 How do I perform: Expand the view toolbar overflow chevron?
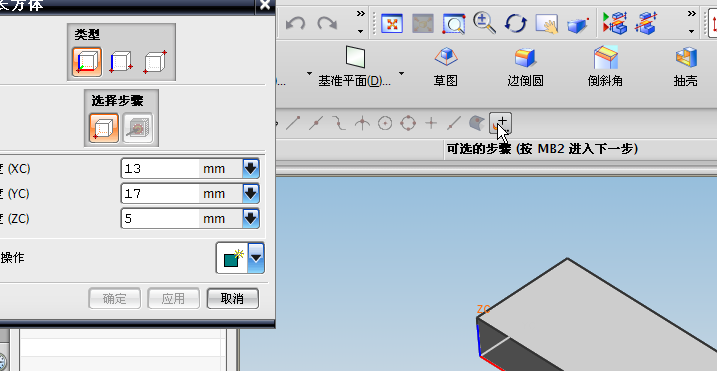(692, 13)
